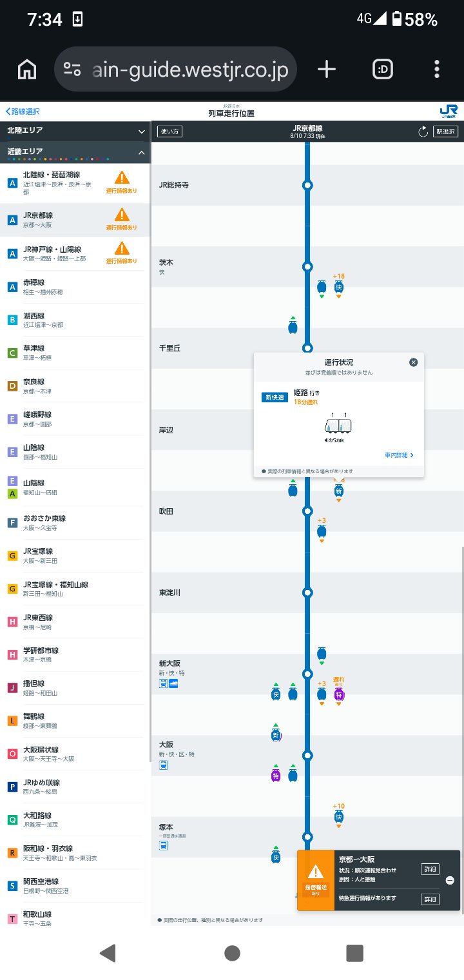
Task: Tap the station info icon under 大阪
Action: point(164,765)
